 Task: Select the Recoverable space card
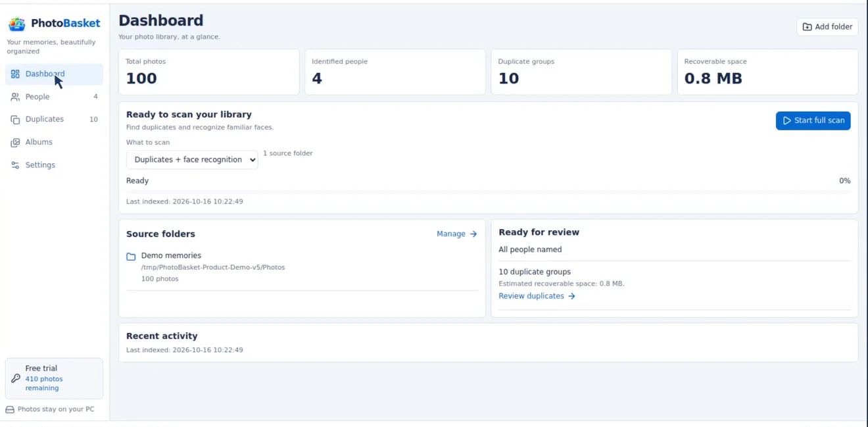click(767, 72)
